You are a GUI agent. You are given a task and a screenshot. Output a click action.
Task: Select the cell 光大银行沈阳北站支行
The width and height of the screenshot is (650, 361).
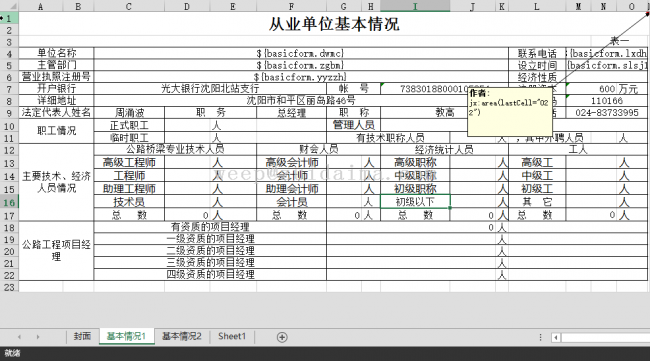click(210, 88)
